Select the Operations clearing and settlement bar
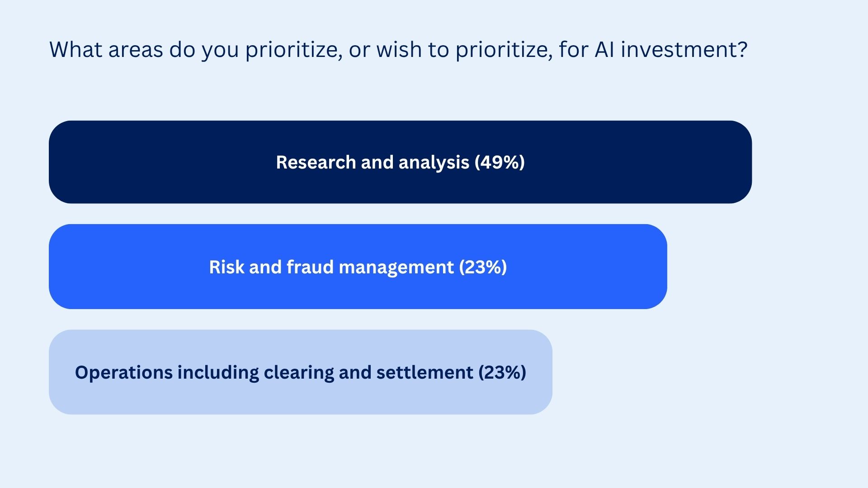This screenshot has height=488, width=868. pos(300,372)
